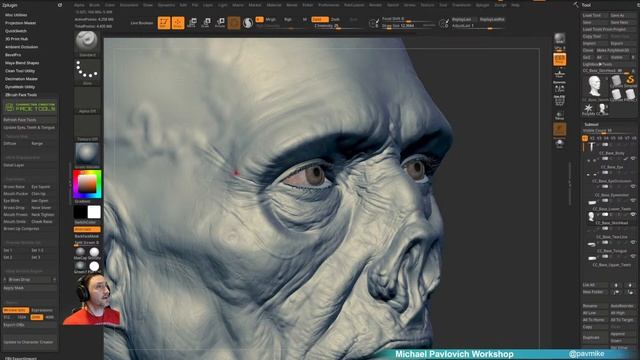Click the Zplugin palette refresh icon
640x360 pixels.
point(60,5)
